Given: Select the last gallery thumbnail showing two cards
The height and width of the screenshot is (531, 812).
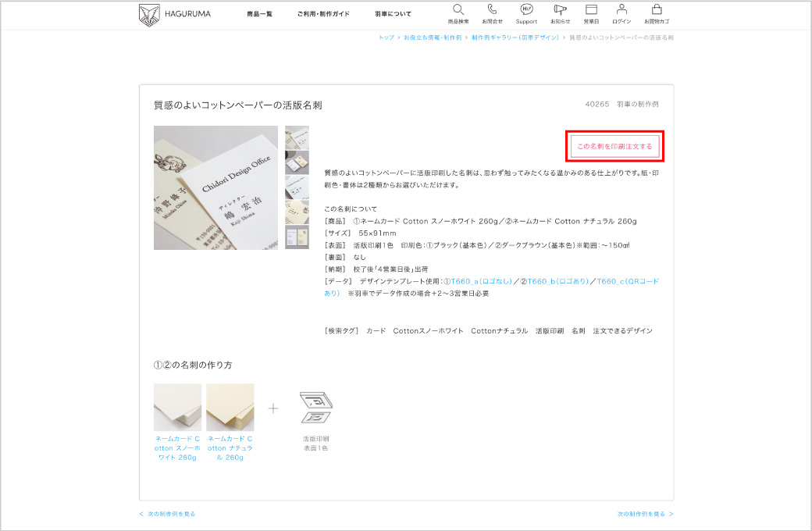Looking at the screenshot, I should (x=297, y=237).
